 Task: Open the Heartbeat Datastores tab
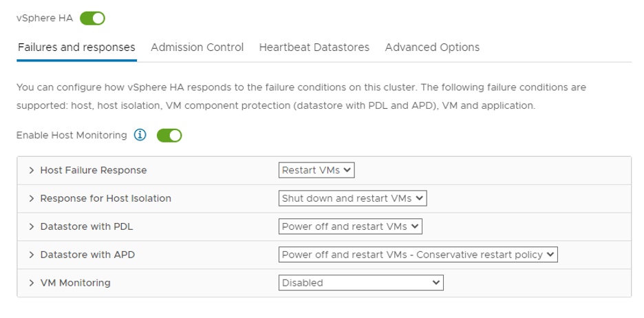(314, 47)
